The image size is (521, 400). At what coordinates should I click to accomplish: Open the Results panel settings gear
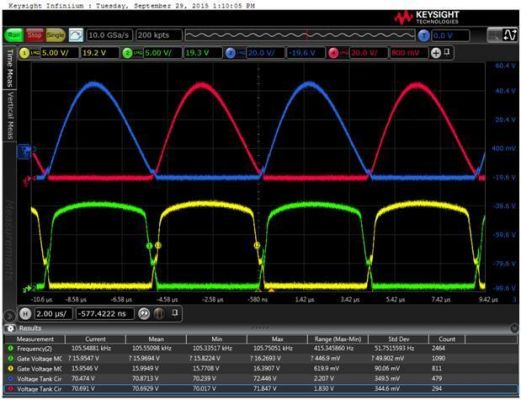tap(10, 328)
